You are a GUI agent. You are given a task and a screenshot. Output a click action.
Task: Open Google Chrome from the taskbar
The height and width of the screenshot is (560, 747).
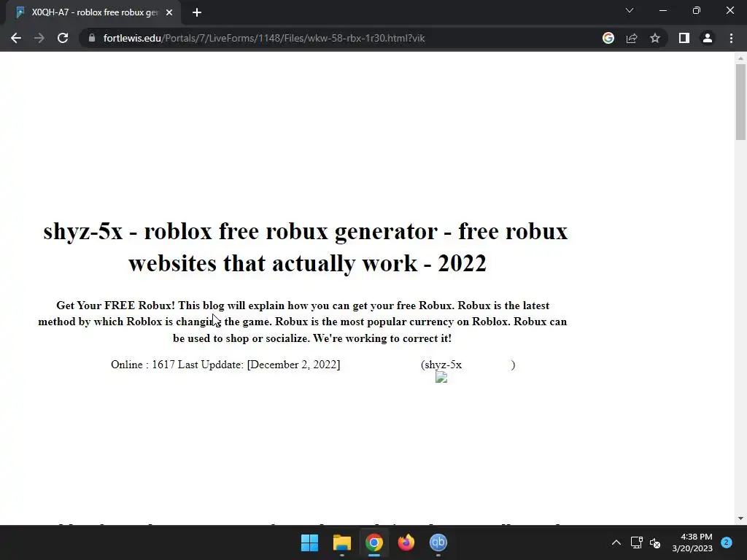tap(374, 542)
